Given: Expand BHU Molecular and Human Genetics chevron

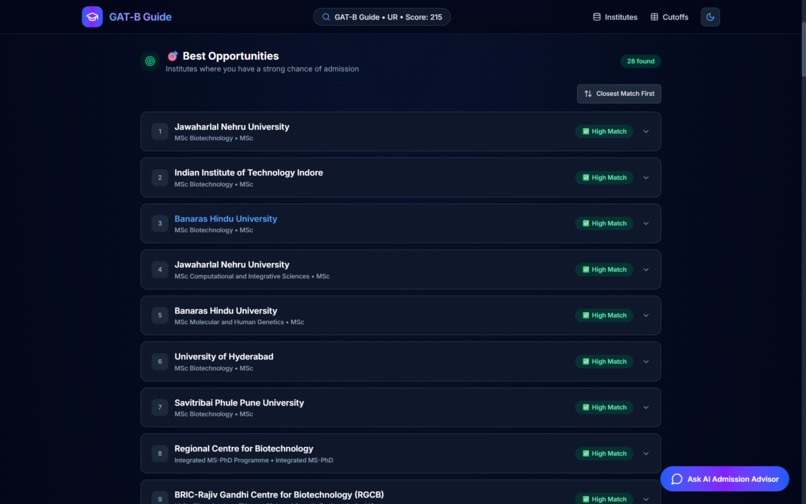Looking at the screenshot, I should (x=646, y=315).
